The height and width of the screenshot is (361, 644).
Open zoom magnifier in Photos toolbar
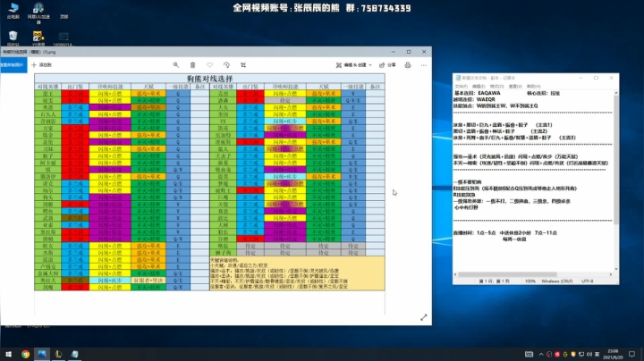click(x=176, y=65)
